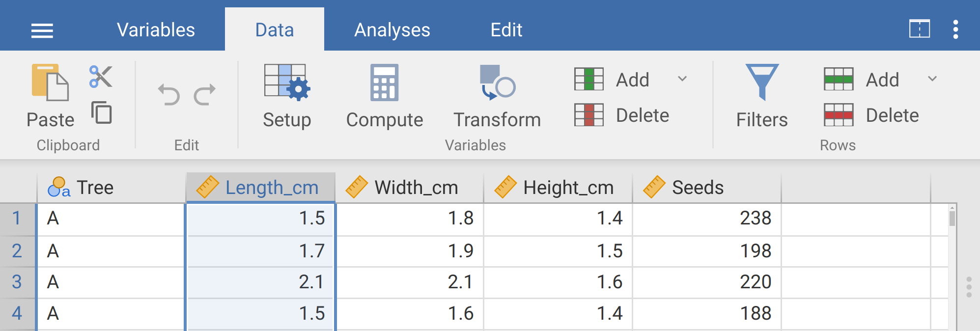Open the three-dot application menu
The image size is (980, 331).
(955, 29)
